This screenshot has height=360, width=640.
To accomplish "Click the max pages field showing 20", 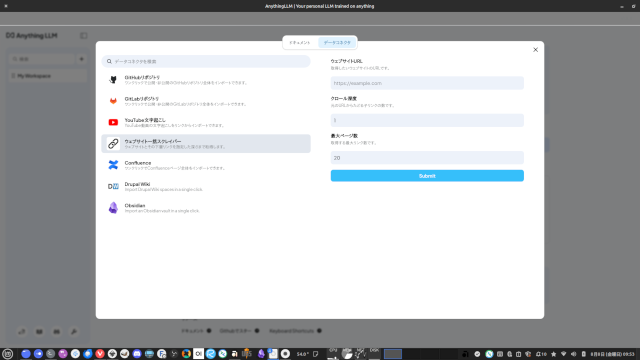I will pyautogui.click(x=427, y=158).
